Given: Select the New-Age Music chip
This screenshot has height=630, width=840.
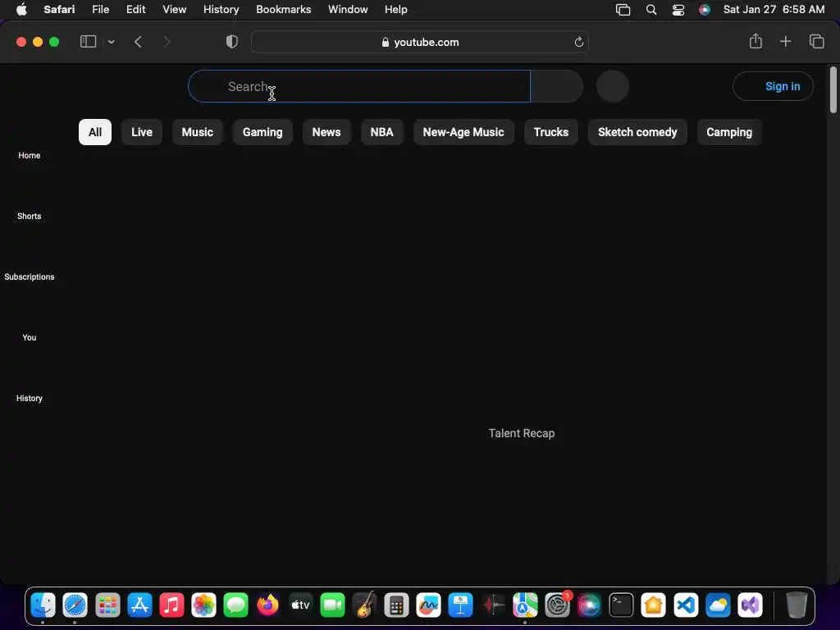Looking at the screenshot, I should click(463, 132).
